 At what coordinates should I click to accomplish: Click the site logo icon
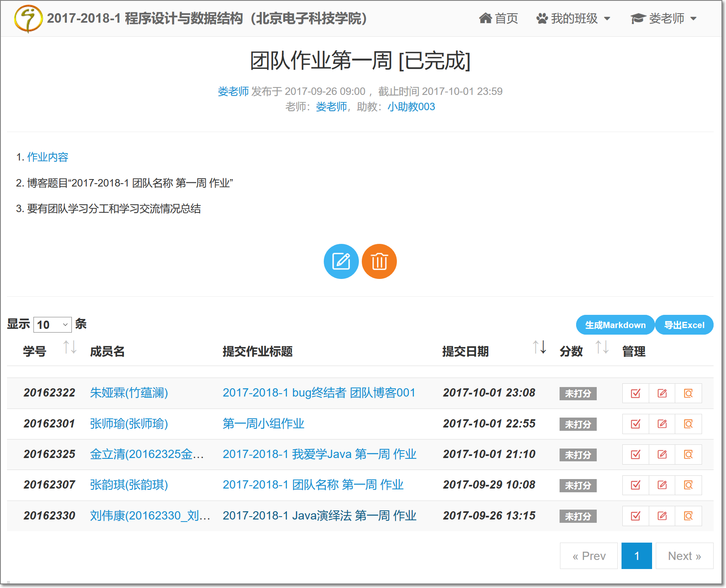coord(28,19)
